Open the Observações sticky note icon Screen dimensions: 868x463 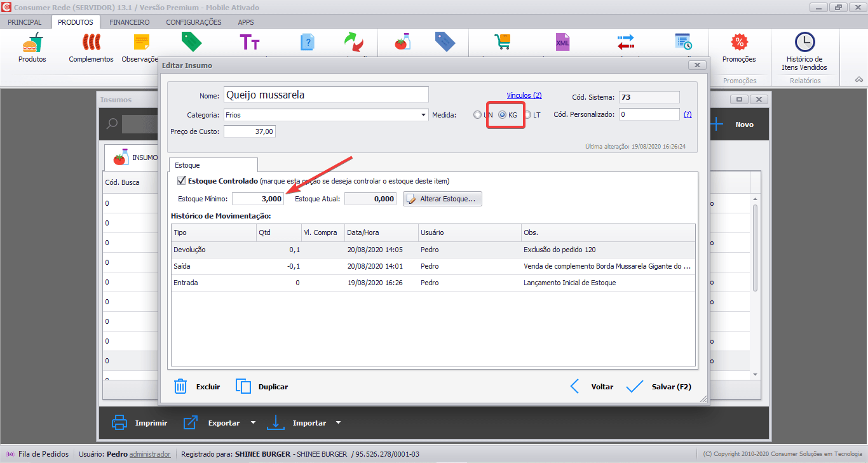(x=142, y=43)
